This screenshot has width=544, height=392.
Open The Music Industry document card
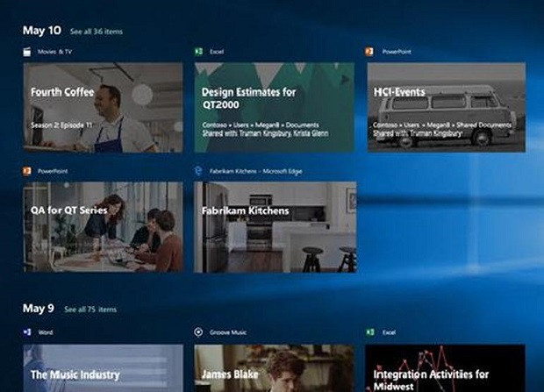click(x=103, y=368)
